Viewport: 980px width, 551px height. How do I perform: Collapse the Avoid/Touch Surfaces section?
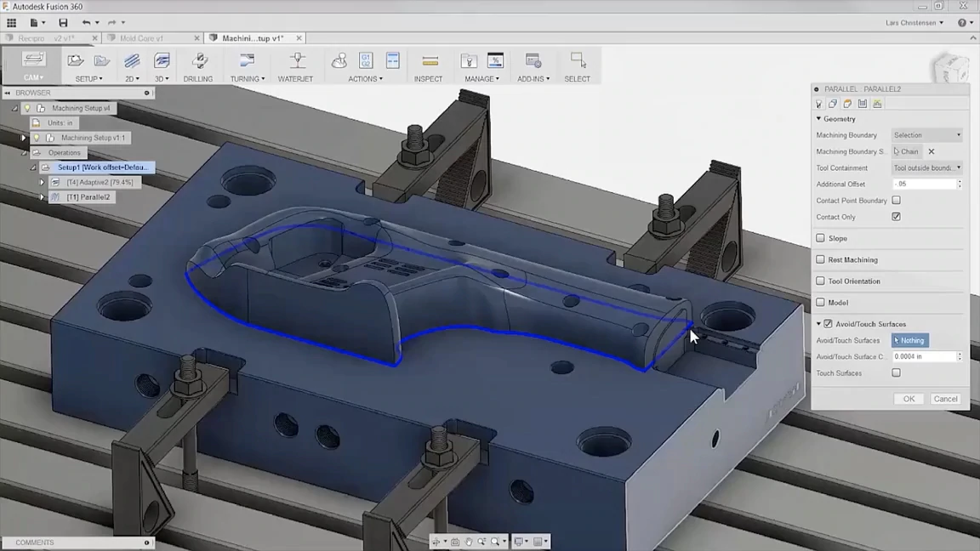tap(819, 324)
